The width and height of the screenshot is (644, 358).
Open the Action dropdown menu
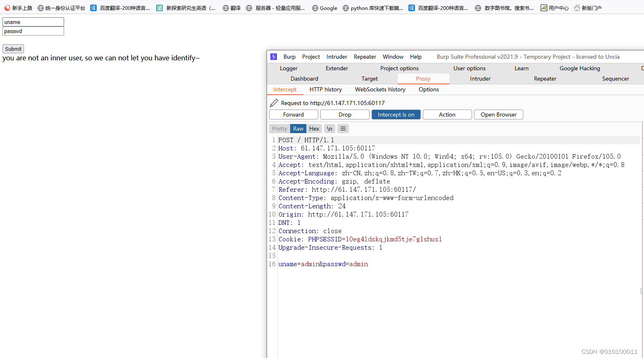[447, 115]
